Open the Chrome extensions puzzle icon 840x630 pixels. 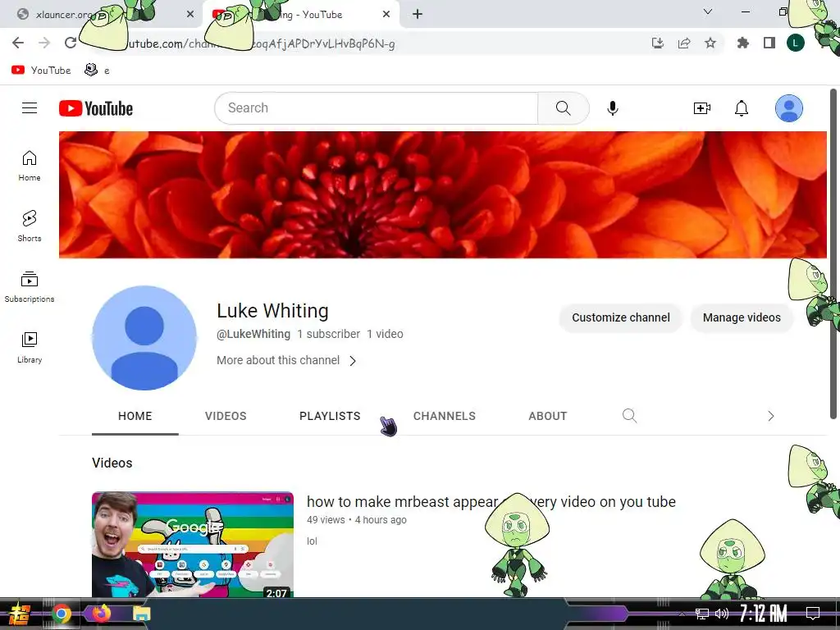(742, 43)
